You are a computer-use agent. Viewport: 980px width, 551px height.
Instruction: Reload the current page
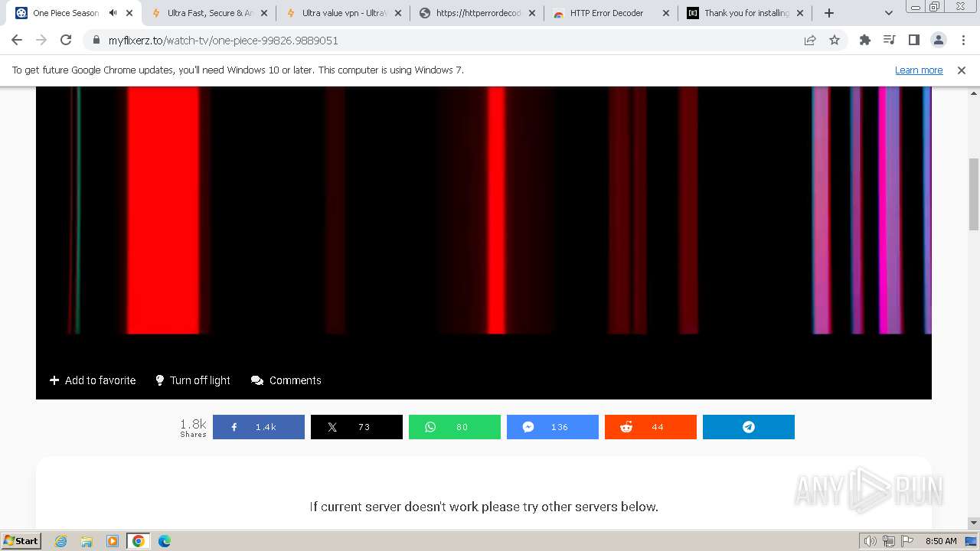coord(66,40)
